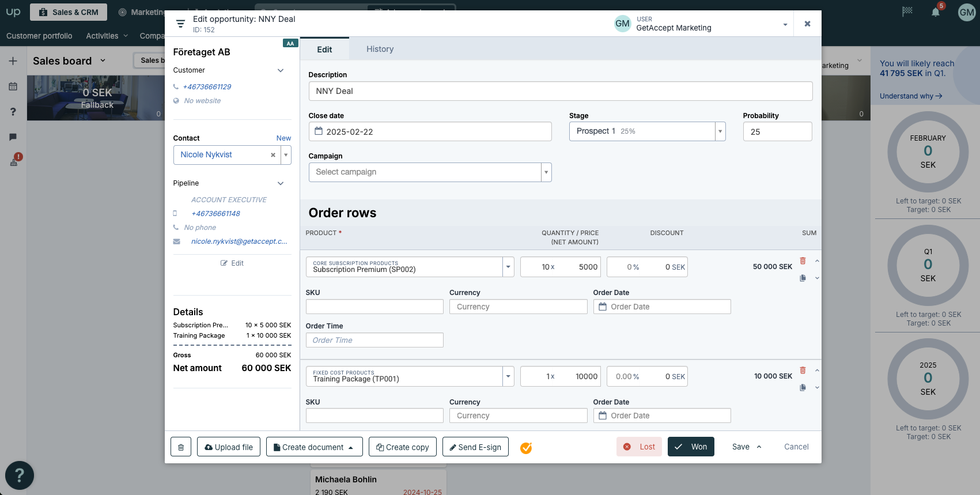
Task: Click the orange checkmark status icon
Action: [526, 448]
